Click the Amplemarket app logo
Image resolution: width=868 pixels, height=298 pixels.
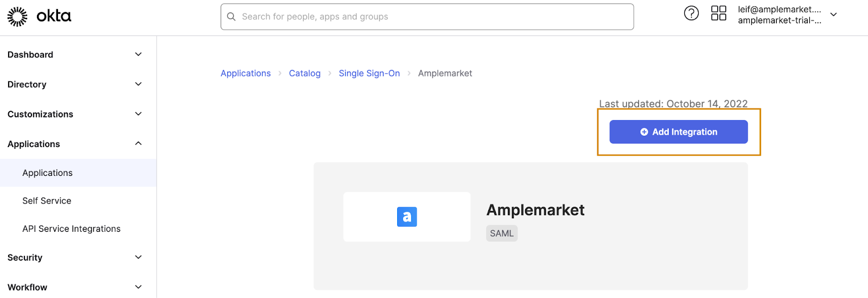click(407, 217)
